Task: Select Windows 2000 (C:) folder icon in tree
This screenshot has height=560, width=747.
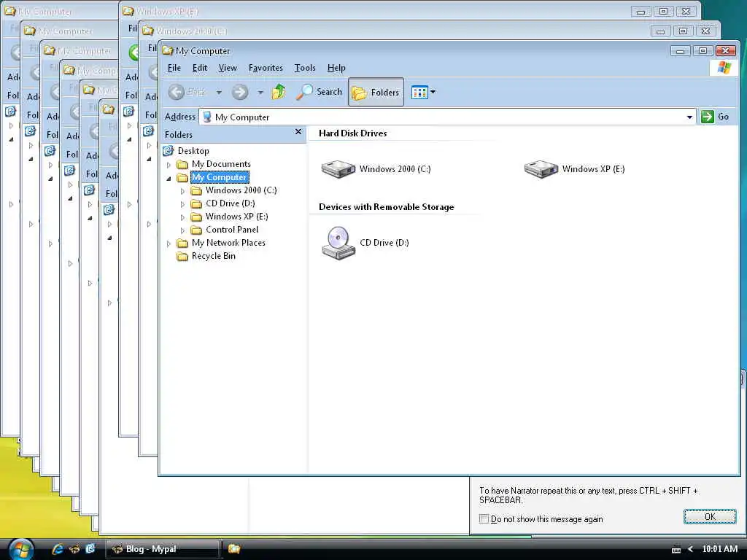Action: coord(196,190)
